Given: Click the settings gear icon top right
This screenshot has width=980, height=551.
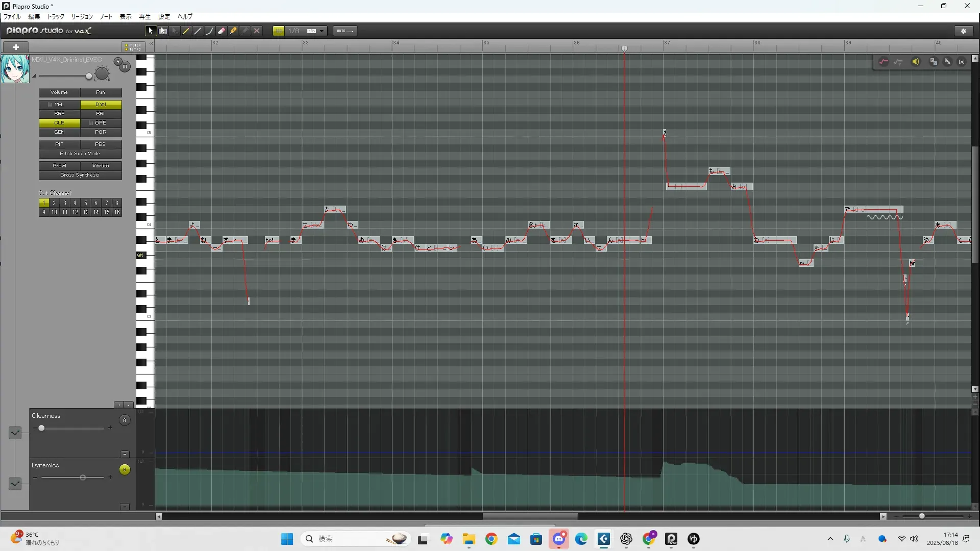Looking at the screenshot, I should tap(964, 31).
